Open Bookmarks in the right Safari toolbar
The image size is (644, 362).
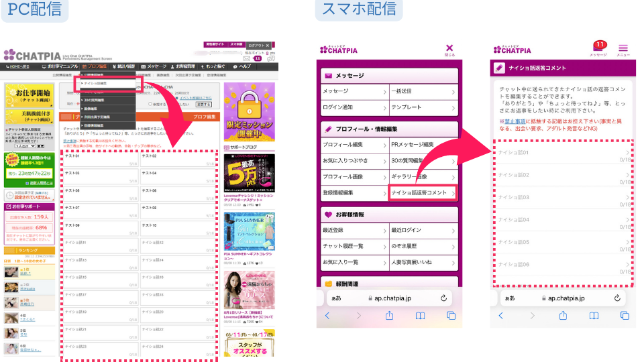(x=594, y=316)
